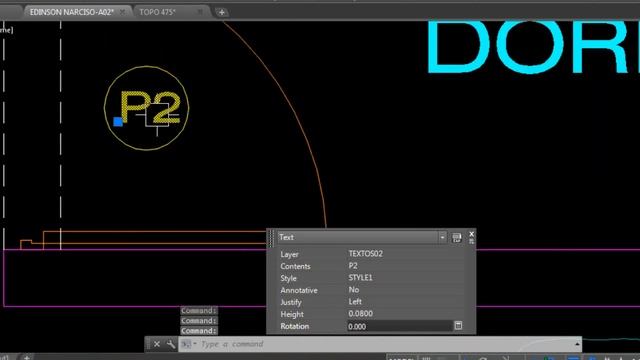
Task: Open command line customize wrench
Action: pos(171,344)
